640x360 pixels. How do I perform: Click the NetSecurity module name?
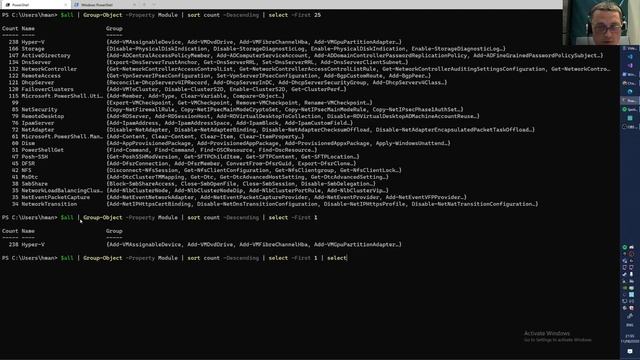coord(40,109)
